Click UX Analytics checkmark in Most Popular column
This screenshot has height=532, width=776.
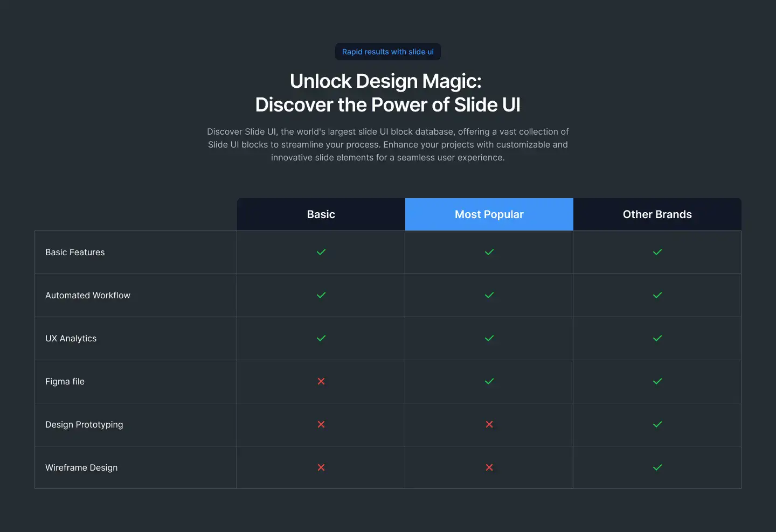pos(489,338)
